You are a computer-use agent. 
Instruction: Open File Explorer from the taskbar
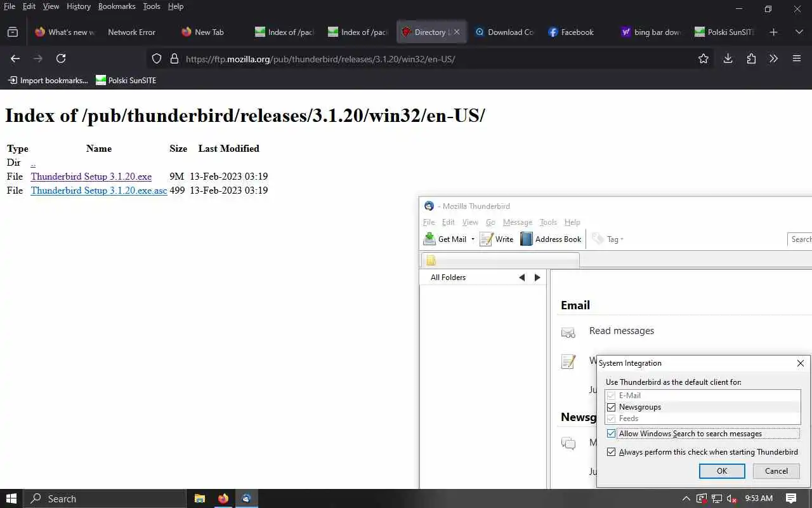[x=199, y=498]
